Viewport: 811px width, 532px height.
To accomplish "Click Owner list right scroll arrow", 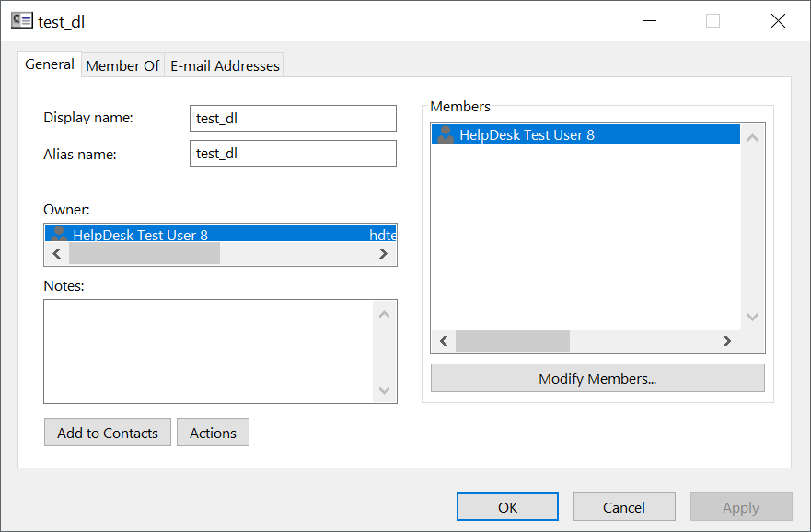I will point(383,253).
